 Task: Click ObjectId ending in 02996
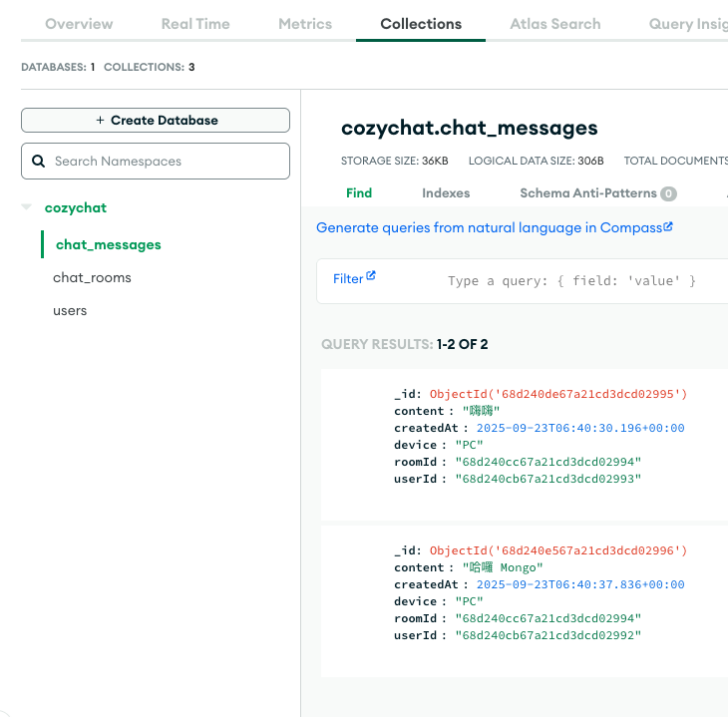[x=558, y=550]
